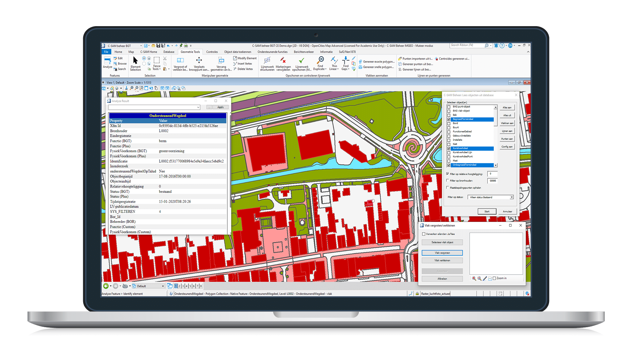The image size is (644, 362).
Task: Click Genereer exacte polygon tool
Action: pyautogui.click(x=377, y=62)
